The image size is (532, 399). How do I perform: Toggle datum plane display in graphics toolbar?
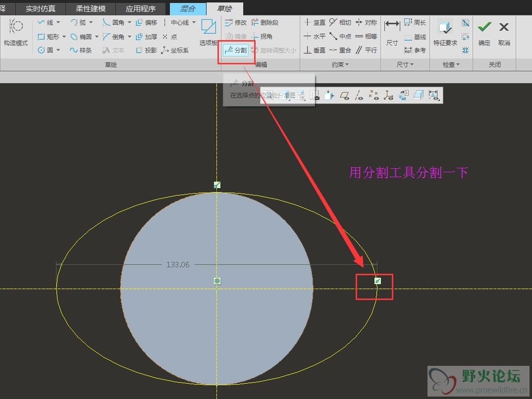[345, 96]
